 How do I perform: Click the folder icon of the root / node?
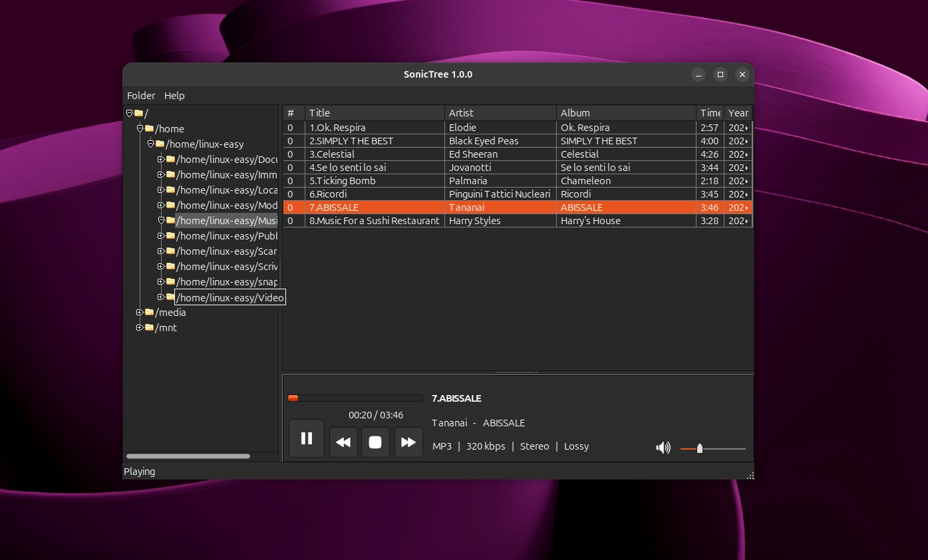pyautogui.click(x=138, y=113)
